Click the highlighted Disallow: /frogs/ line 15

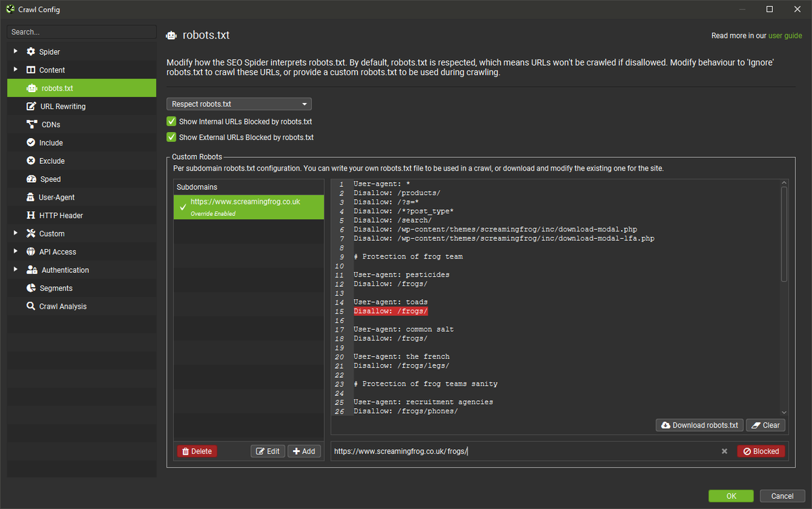click(390, 311)
